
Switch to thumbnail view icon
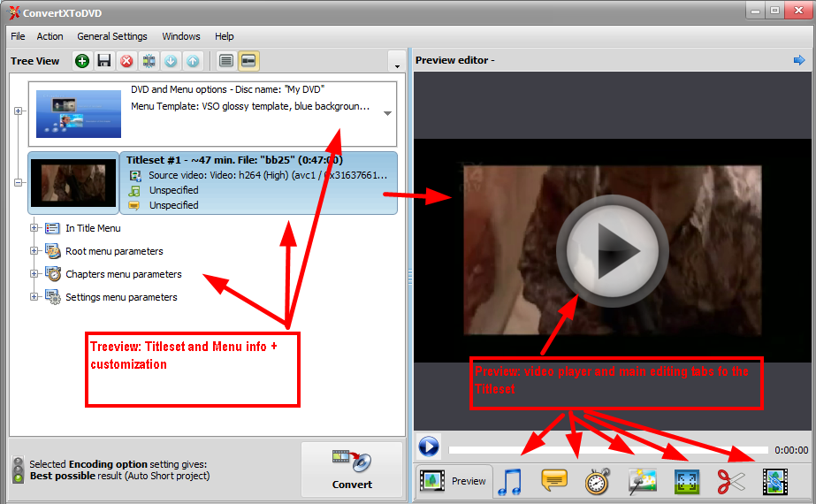click(248, 61)
